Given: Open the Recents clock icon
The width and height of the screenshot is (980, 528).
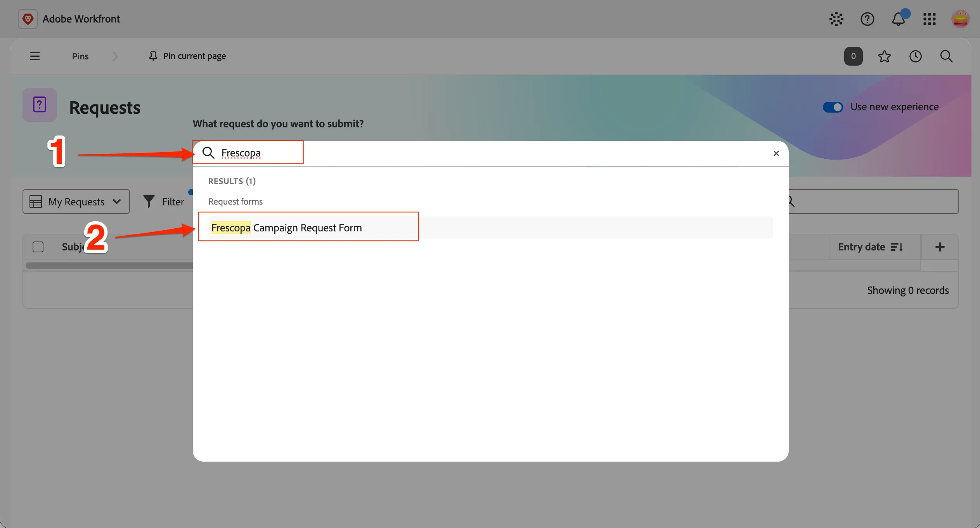Looking at the screenshot, I should [x=916, y=56].
